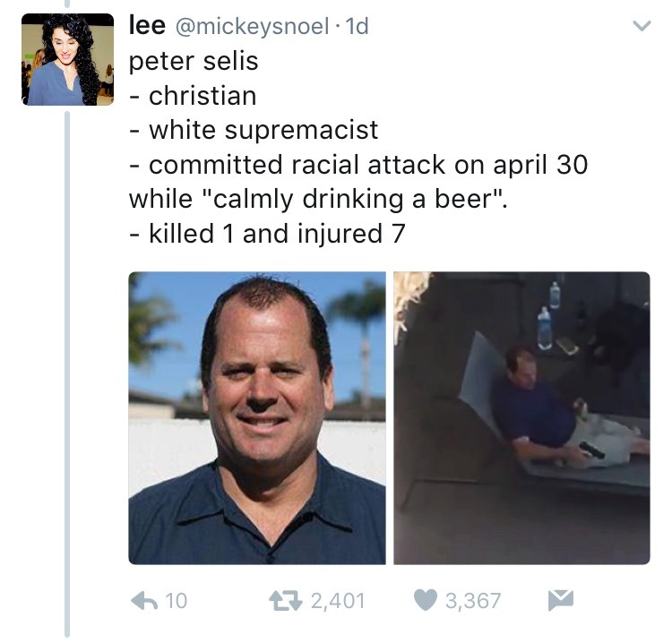This screenshot has width=672, height=643.
Task: Click the reply count of 10
Action: 177,600
